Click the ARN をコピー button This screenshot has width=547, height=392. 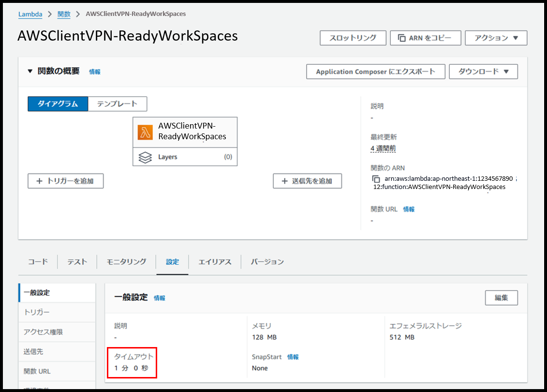coord(425,38)
